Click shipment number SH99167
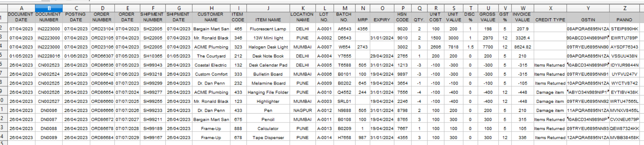644x145 pixels. pos(153,137)
